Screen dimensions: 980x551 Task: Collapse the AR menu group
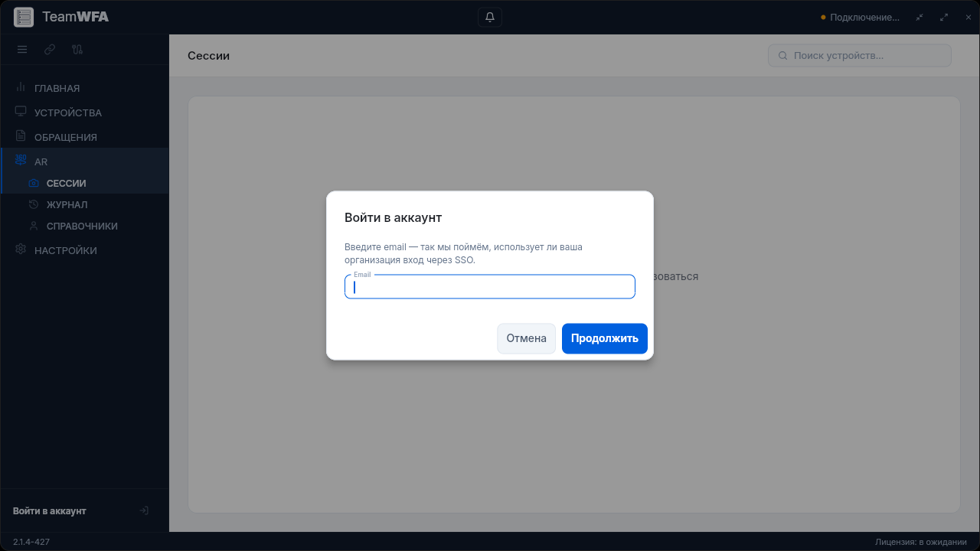84,161
